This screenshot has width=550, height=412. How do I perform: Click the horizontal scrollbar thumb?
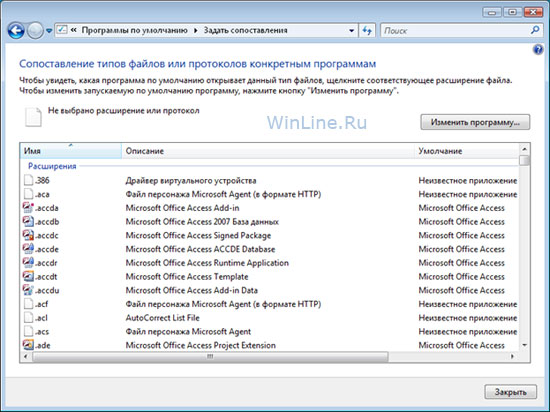pos(210,357)
